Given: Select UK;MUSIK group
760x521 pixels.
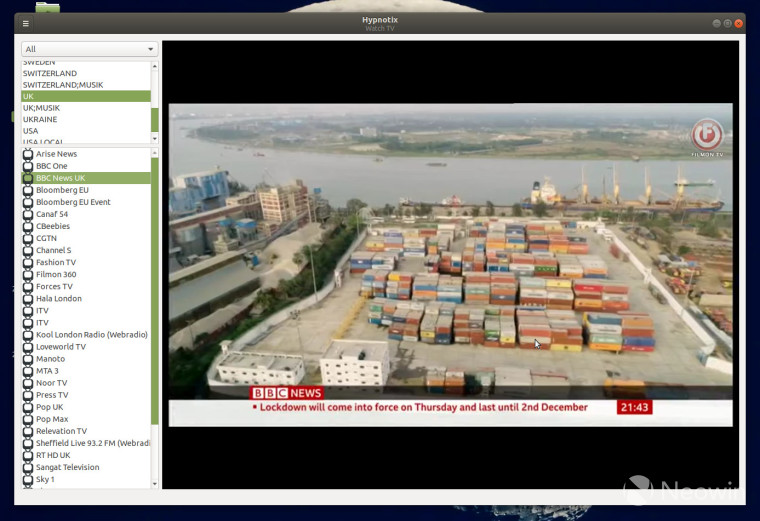Looking at the screenshot, I should pos(86,108).
